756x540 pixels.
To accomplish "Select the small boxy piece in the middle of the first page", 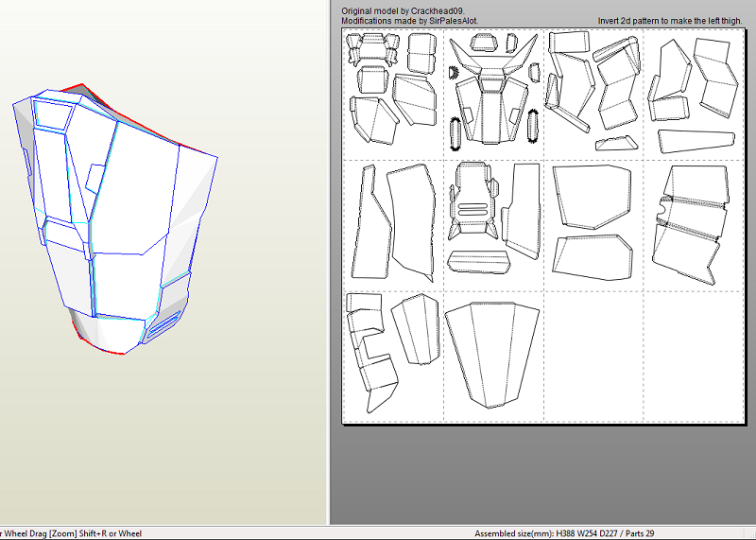I will tap(373, 79).
